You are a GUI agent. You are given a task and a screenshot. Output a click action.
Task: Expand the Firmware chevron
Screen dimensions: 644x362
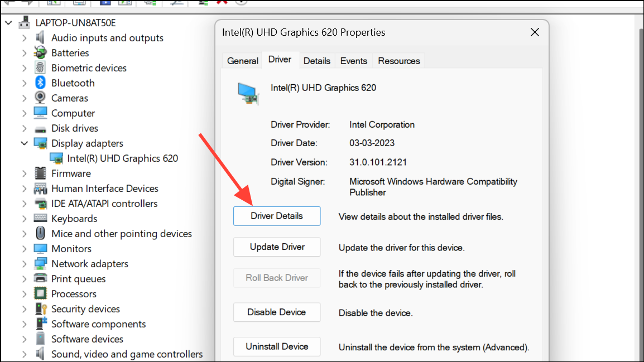coord(24,173)
